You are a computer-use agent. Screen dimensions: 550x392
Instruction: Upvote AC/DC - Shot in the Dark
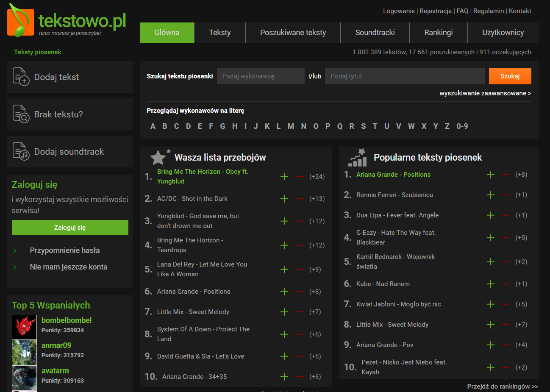click(x=284, y=199)
